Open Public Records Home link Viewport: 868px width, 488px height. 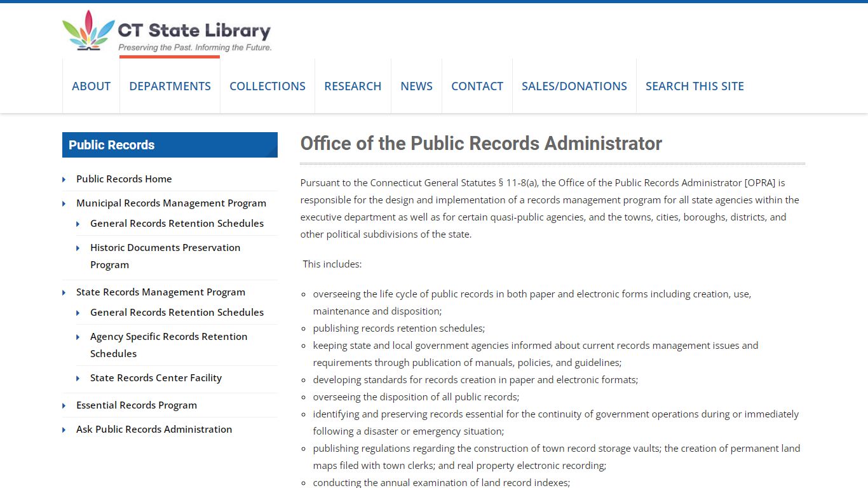click(x=124, y=179)
